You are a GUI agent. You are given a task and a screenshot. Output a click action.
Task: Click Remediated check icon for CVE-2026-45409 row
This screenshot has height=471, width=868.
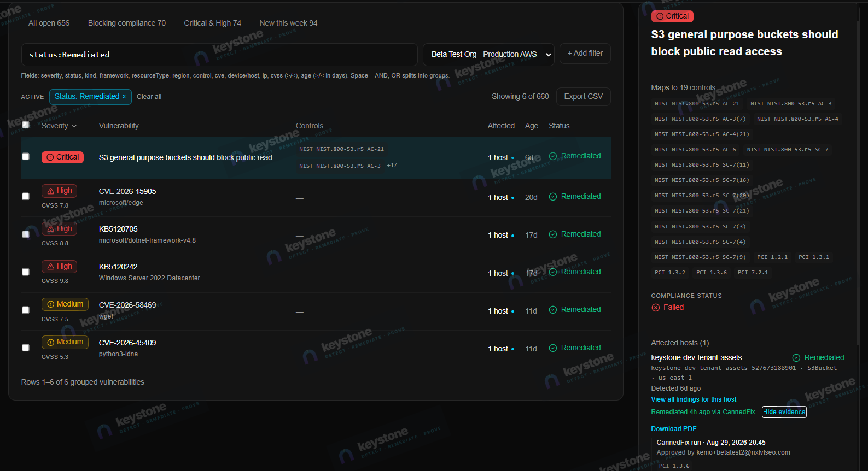553,348
